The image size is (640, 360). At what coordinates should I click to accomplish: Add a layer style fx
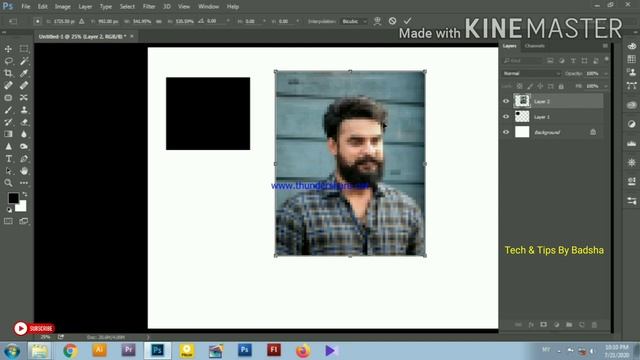pyautogui.click(x=531, y=325)
